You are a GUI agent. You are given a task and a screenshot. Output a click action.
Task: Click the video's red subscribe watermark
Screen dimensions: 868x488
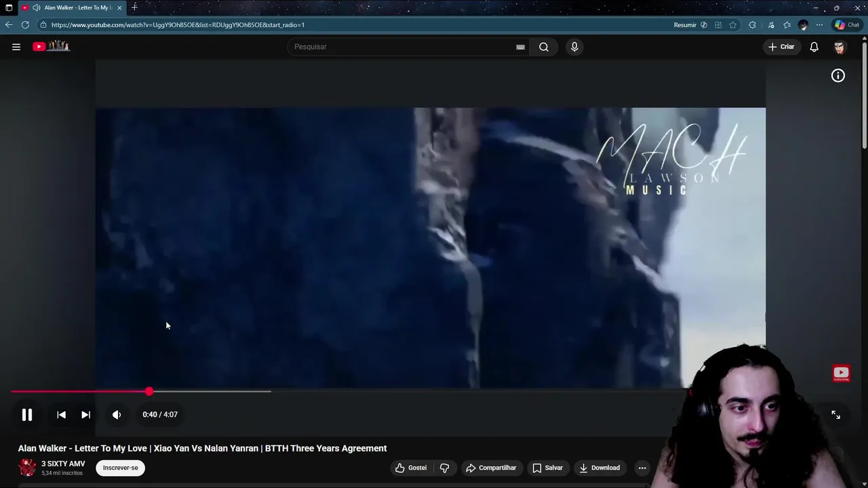[x=841, y=373]
